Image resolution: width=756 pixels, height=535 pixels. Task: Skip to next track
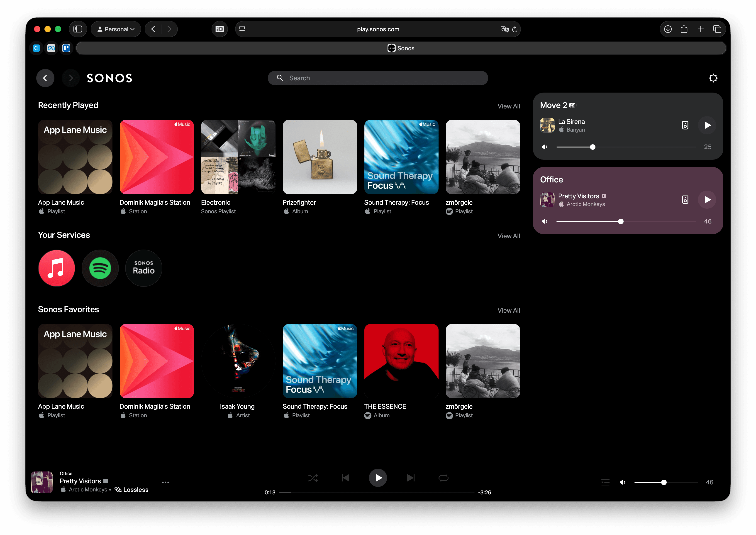point(411,478)
